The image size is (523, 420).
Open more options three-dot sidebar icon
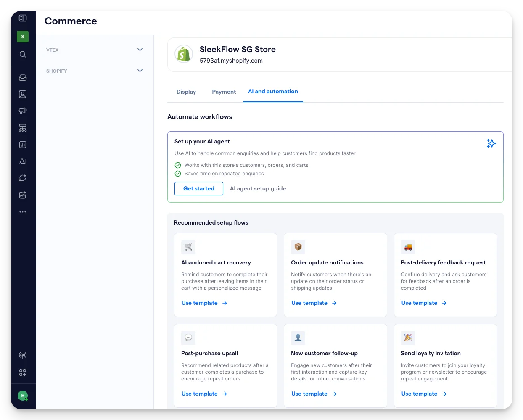click(23, 212)
